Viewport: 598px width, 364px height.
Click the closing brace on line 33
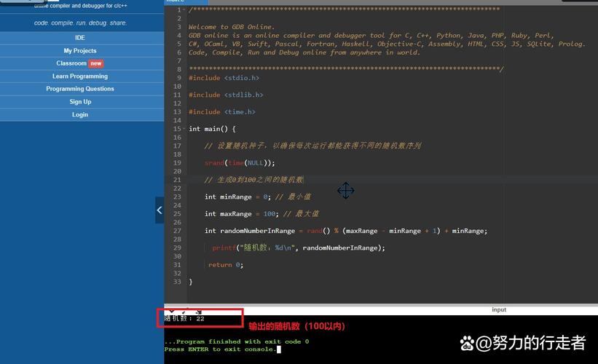point(191,282)
